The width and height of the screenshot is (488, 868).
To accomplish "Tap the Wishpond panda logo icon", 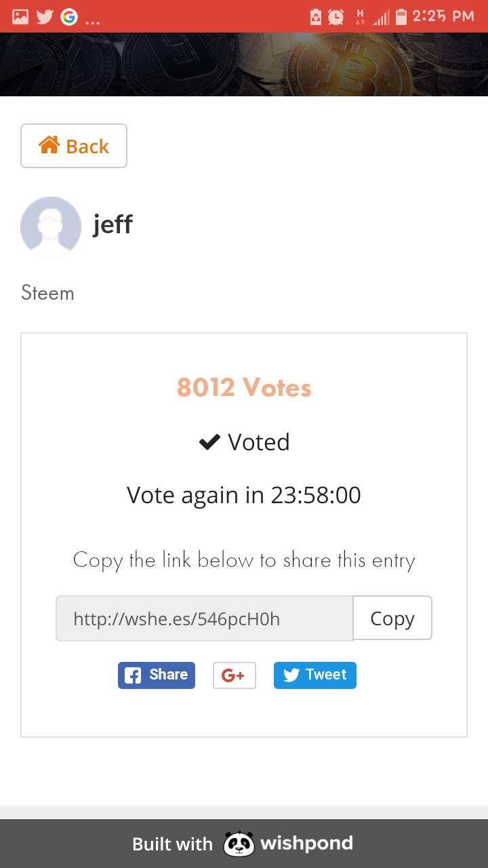I will [239, 844].
